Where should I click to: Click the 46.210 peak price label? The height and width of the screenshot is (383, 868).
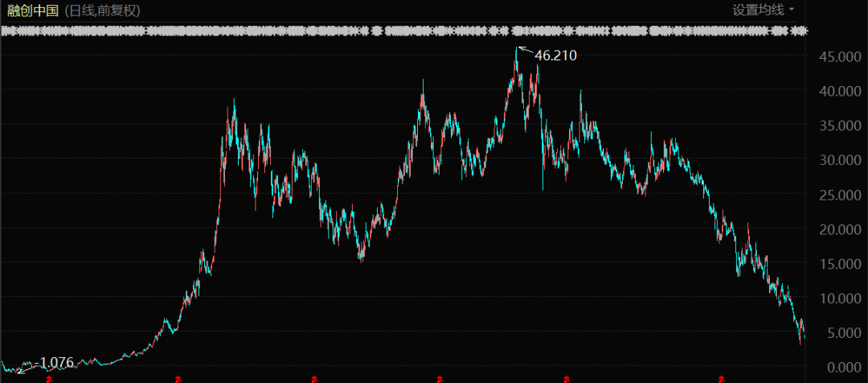555,56
